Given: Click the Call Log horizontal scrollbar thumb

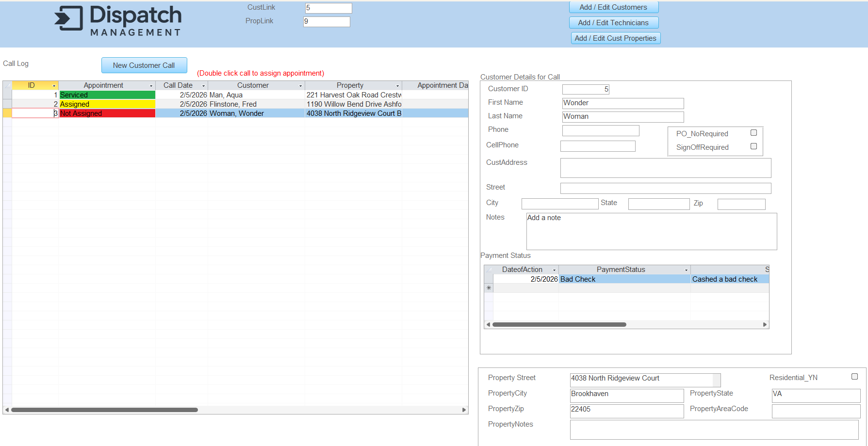Looking at the screenshot, I should coord(104,410).
